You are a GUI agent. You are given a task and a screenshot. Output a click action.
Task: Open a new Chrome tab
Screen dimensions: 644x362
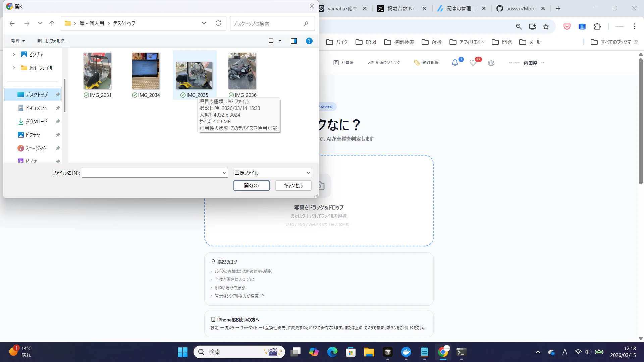tap(558, 8)
